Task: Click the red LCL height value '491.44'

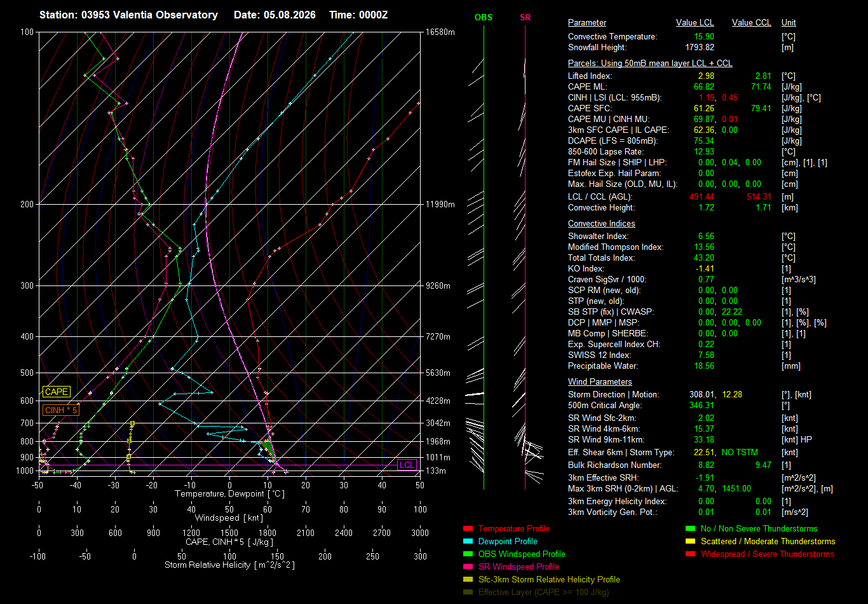Action: coord(702,197)
